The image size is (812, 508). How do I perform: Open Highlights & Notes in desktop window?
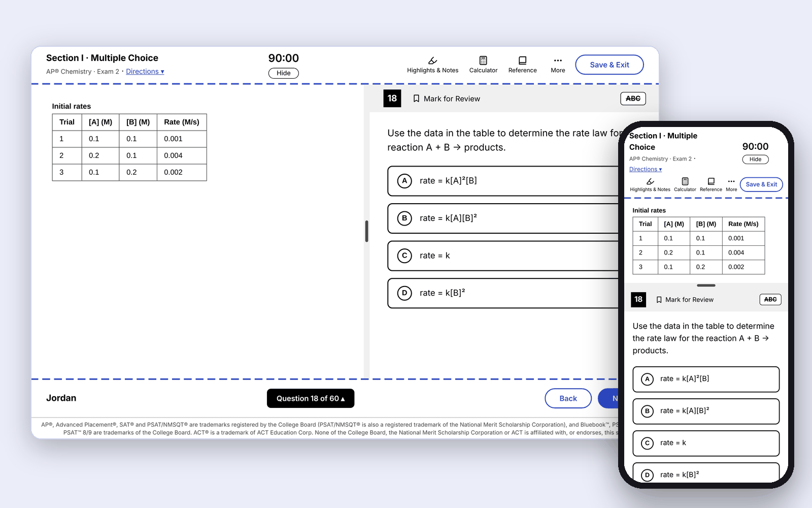tap(432, 65)
